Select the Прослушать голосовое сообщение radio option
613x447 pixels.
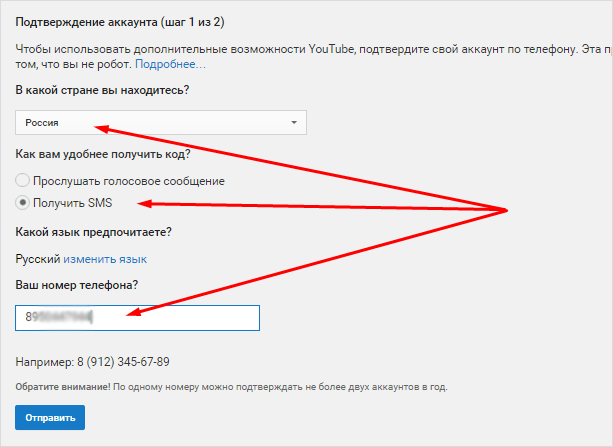pyautogui.click(x=22, y=180)
